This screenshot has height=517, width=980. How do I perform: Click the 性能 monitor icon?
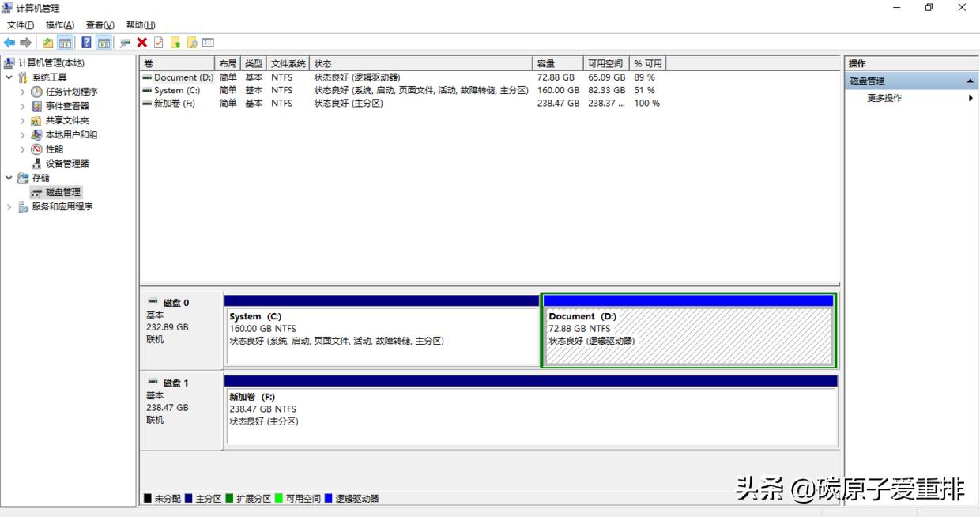pyautogui.click(x=36, y=149)
